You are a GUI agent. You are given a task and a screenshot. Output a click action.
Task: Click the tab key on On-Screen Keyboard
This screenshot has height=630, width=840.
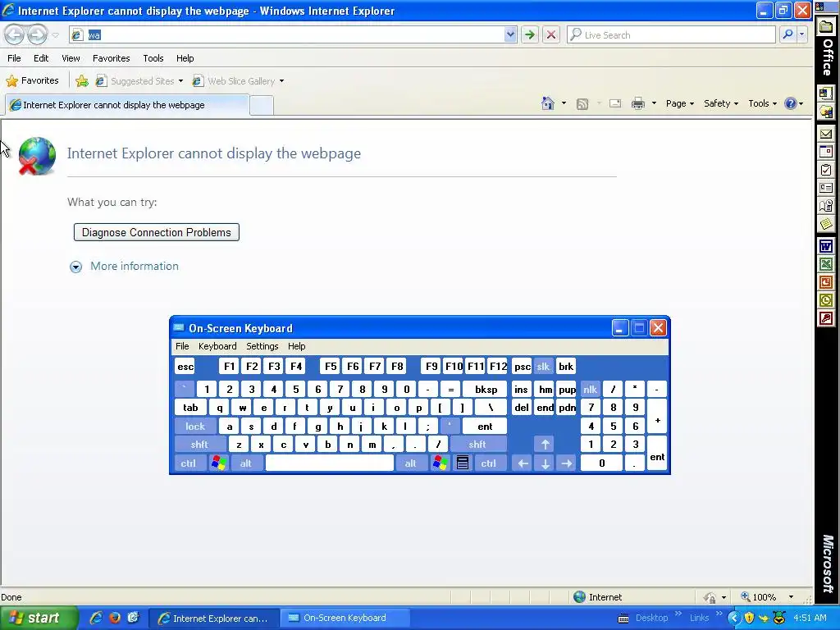click(190, 408)
